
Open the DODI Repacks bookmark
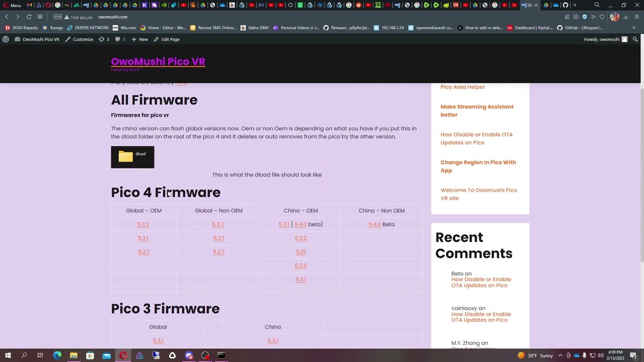click(x=22, y=28)
